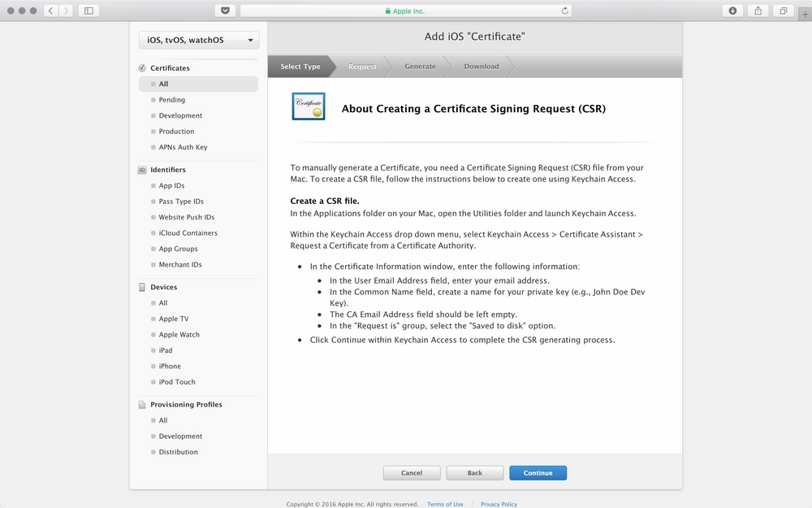
Task: Select the Download step
Action: [x=482, y=67]
